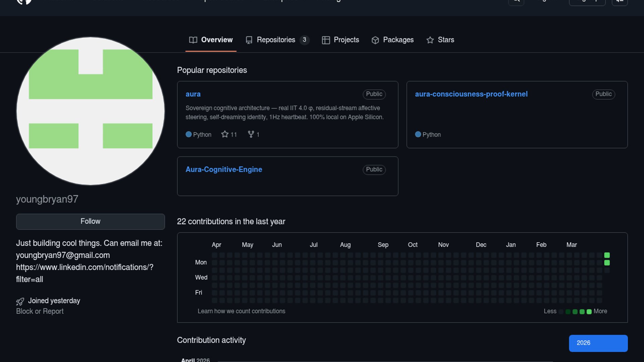
Task: Click the GitHub logo in header
Action: (x=24, y=2)
